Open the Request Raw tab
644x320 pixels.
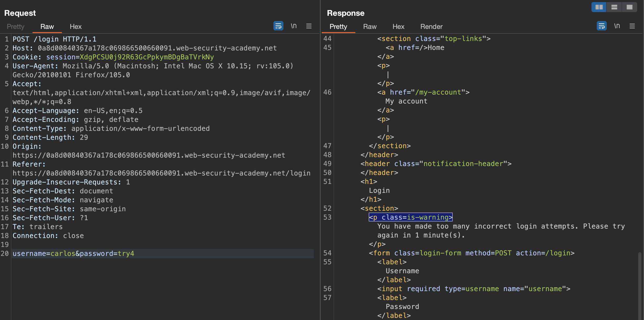tap(47, 27)
